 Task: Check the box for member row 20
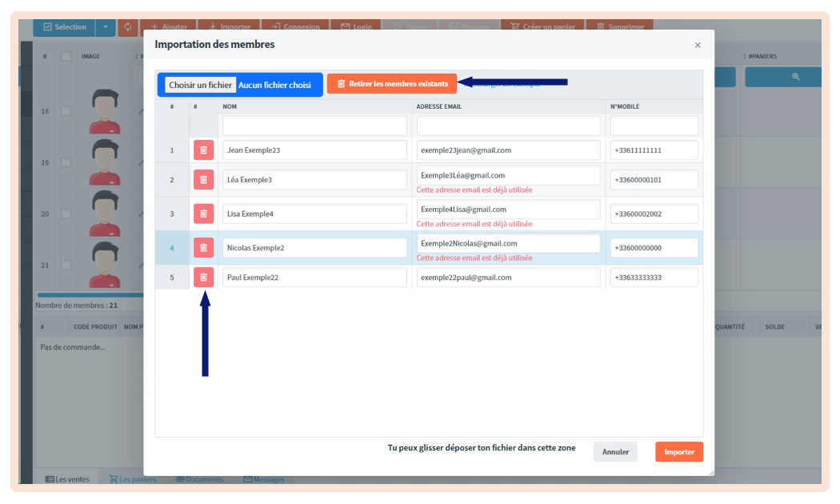pos(66,214)
